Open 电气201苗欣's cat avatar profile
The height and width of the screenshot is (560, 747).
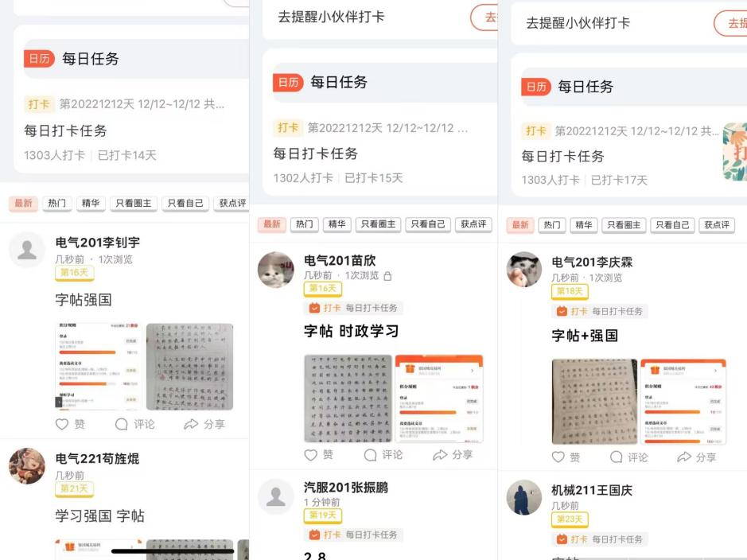[x=276, y=270]
